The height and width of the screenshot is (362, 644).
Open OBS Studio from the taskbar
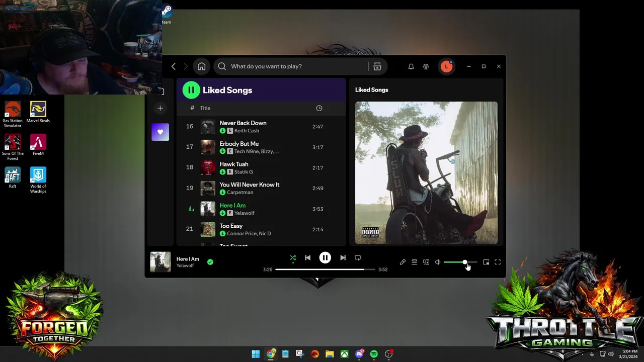(388, 354)
